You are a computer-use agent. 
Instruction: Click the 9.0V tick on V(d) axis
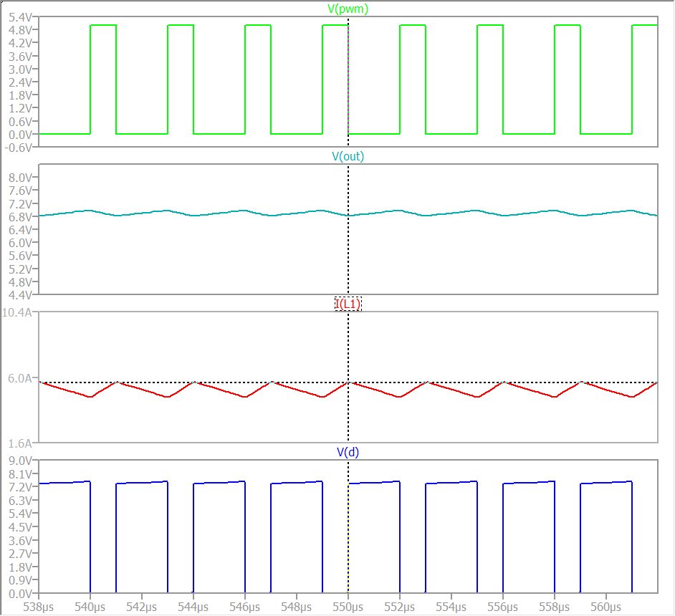point(20,461)
